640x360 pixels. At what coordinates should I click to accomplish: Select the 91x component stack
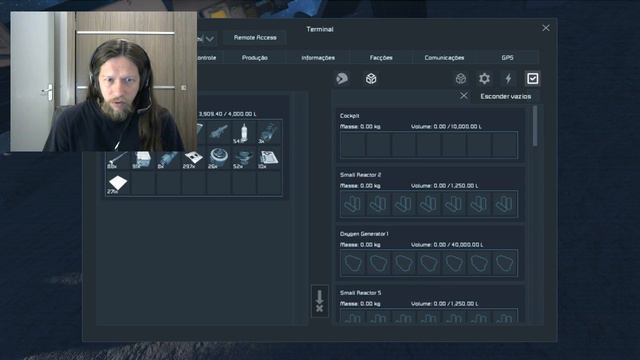142,158
